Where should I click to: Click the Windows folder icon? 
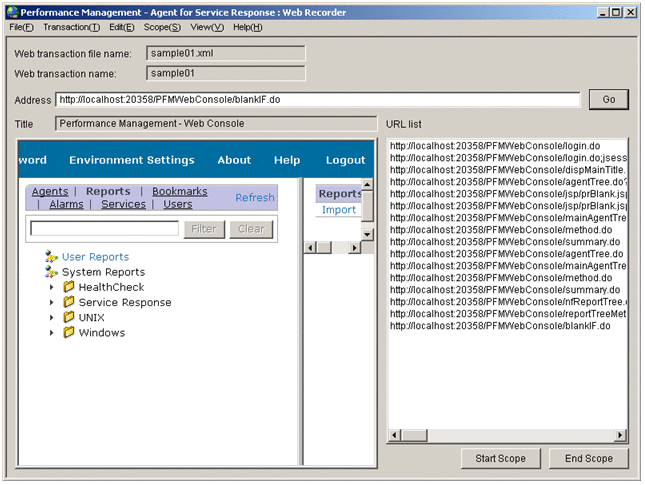tap(68, 332)
